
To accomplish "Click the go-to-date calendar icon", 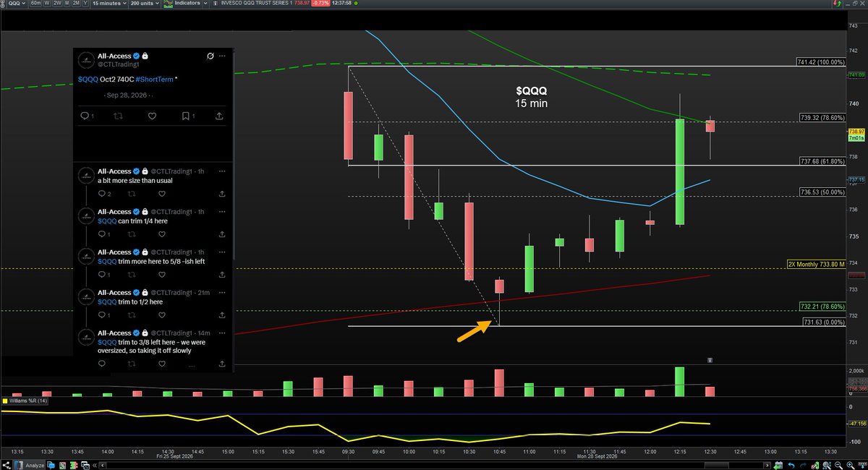I will (x=778, y=465).
